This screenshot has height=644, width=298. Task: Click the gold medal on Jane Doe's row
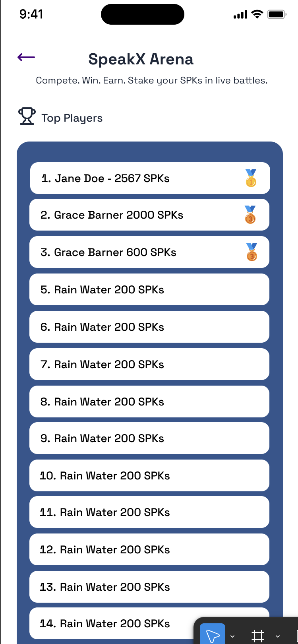pyautogui.click(x=251, y=178)
